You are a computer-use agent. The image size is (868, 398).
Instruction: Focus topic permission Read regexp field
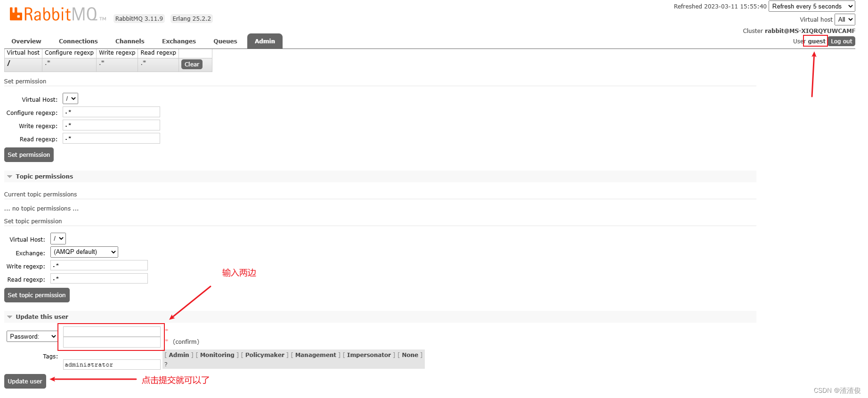click(x=99, y=278)
